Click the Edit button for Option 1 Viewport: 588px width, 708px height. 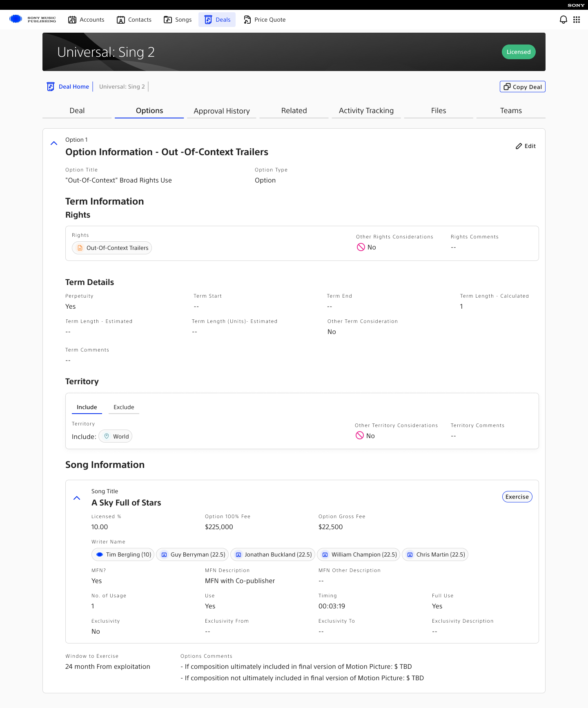click(526, 146)
